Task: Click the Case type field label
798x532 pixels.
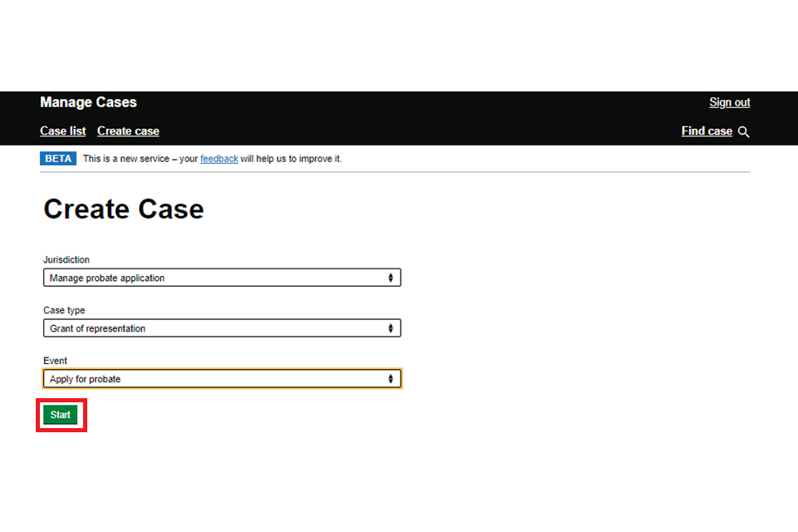Action: click(64, 311)
